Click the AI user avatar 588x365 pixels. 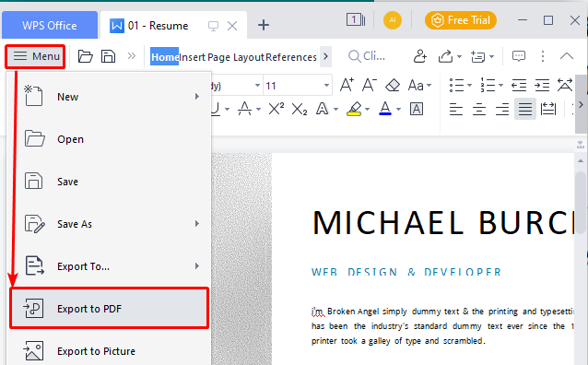pyautogui.click(x=393, y=20)
